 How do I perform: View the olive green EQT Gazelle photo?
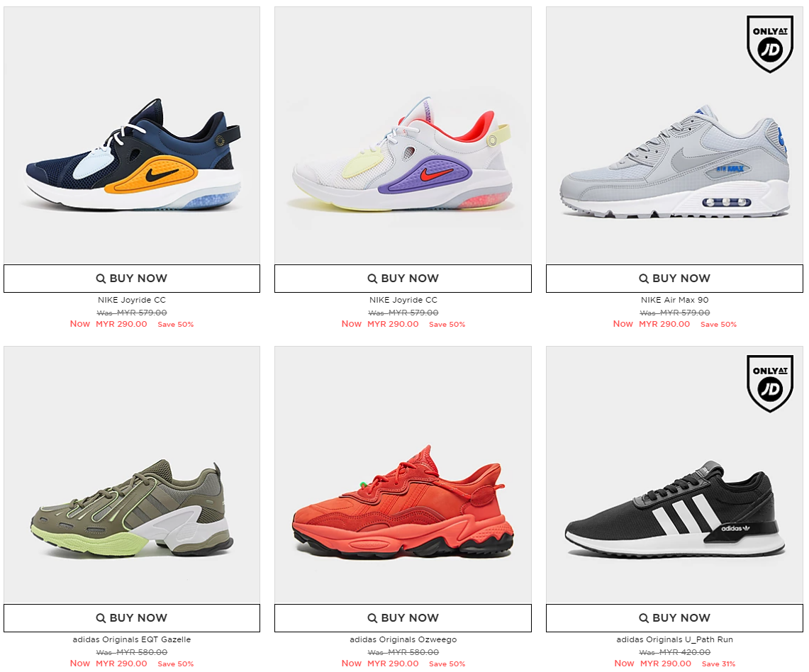[x=132, y=475]
